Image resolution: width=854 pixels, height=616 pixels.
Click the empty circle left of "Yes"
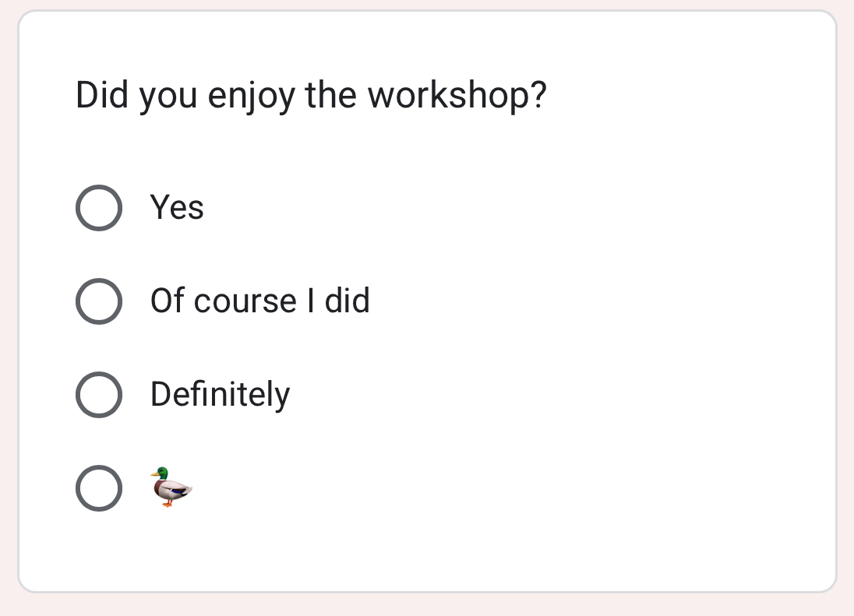(x=99, y=208)
